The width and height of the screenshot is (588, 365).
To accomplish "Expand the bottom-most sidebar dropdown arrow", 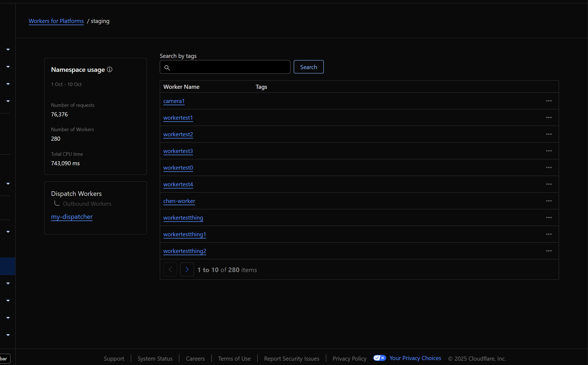I will [x=8, y=335].
